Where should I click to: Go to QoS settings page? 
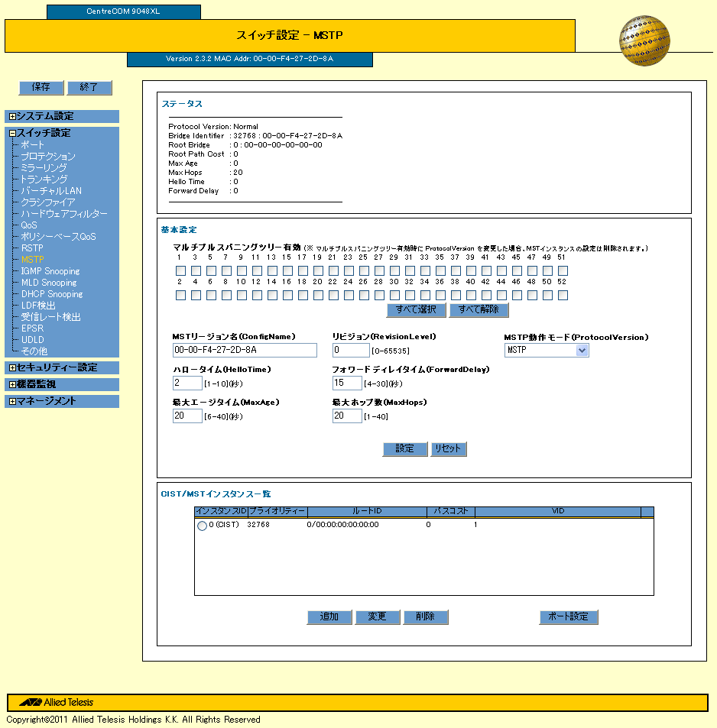[x=29, y=225]
